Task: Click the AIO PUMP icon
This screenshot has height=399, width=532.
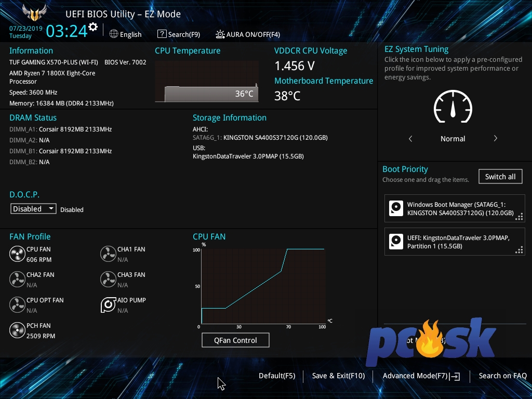Action: pyautogui.click(x=108, y=305)
